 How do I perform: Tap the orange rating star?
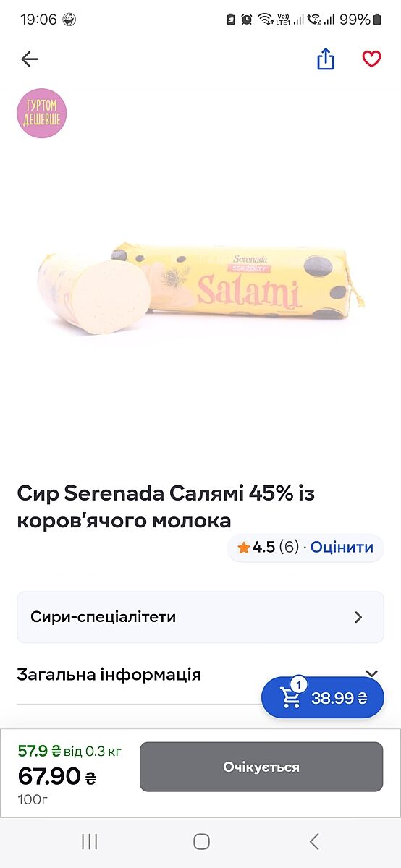coord(244,548)
